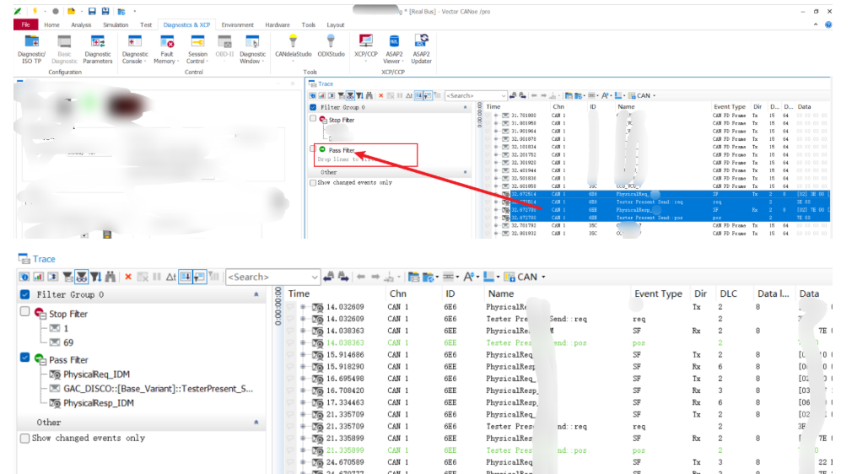Launch ODXStudio

(331, 46)
